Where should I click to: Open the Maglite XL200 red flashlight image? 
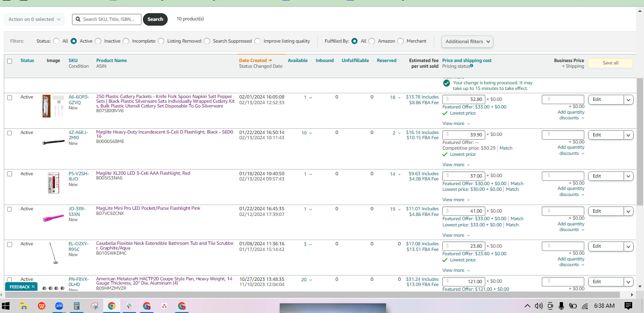[53, 183]
